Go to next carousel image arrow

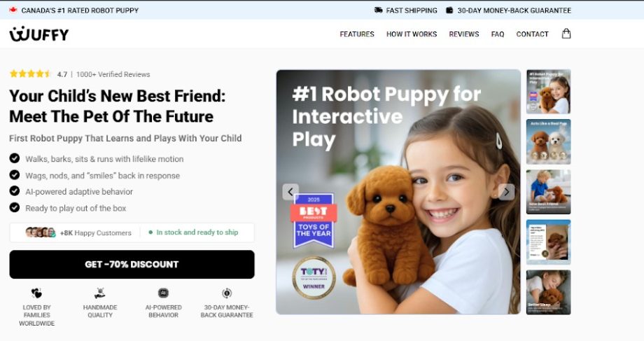tap(506, 192)
